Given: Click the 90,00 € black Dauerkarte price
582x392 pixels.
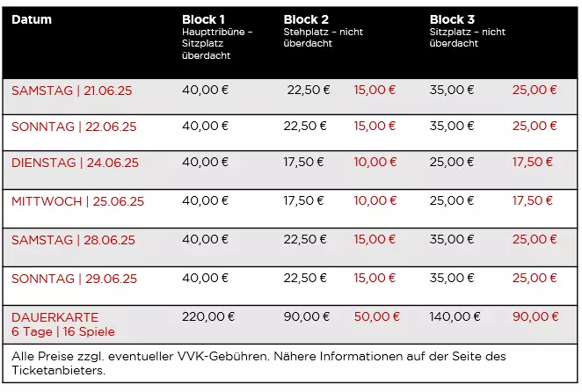Looking at the screenshot, I should (306, 316).
